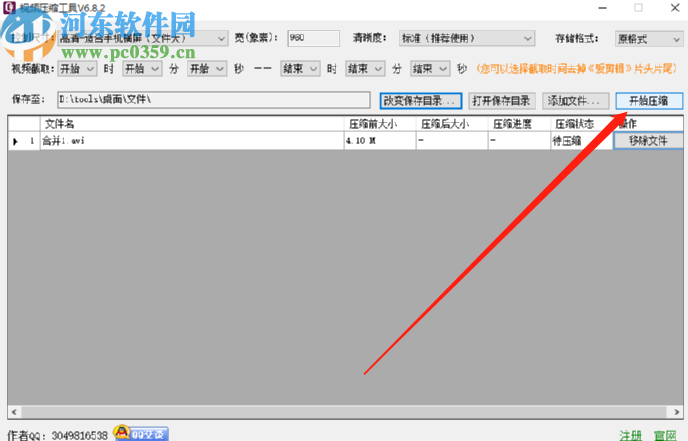Image resolution: width=688 pixels, height=441 pixels.
Task: Click the author QQ number 3049816538
Action: click(79, 435)
